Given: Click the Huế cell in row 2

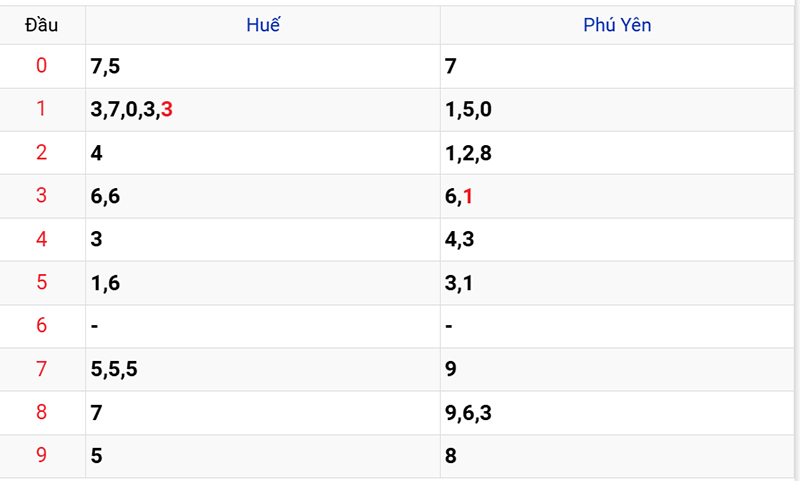Looking at the screenshot, I should coord(96,153).
